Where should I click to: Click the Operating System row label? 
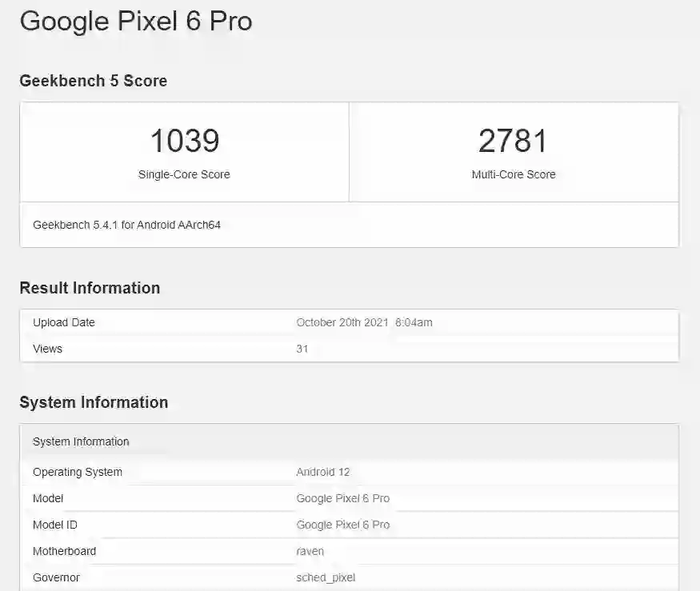(78, 472)
